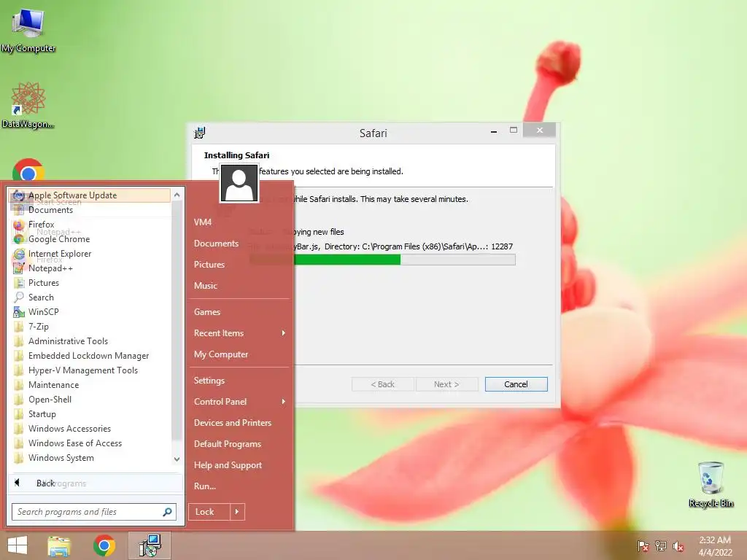The height and width of the screenshot is (560, 747).
Task: Click the magnifier icon in search box
Action: pyautogui.click(x=167, y=512)
